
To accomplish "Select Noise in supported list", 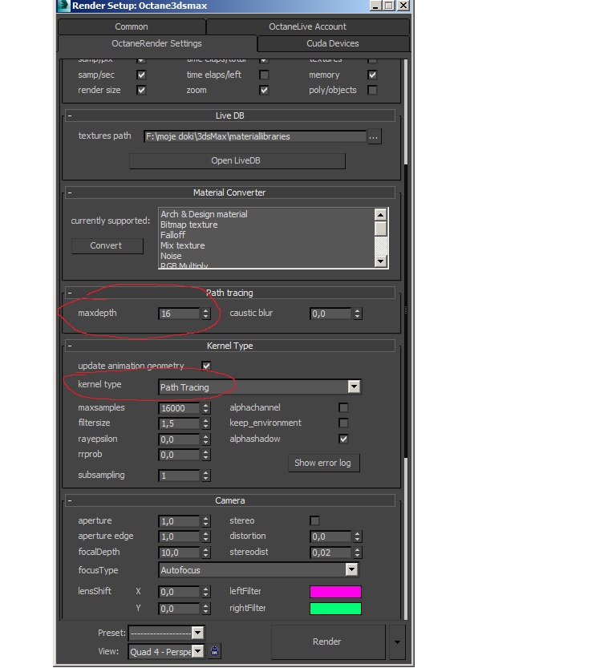I will (171, 256).
